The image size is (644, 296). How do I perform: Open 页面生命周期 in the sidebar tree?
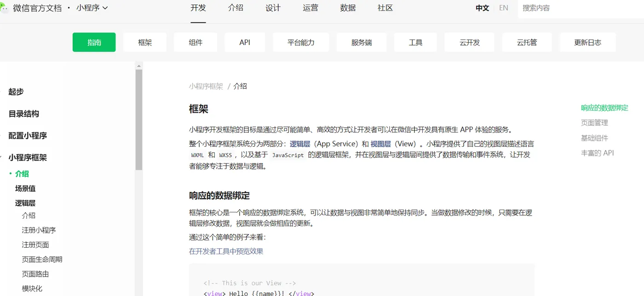tap(42, 260)
